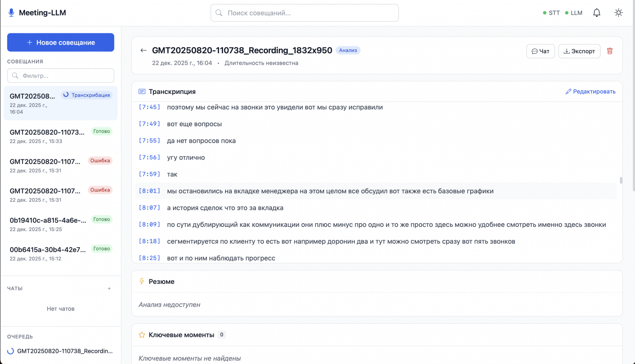Viewport: 635px width, 364px height.
Task: Open the notifications bell
Action: click(x=596, y=13)
